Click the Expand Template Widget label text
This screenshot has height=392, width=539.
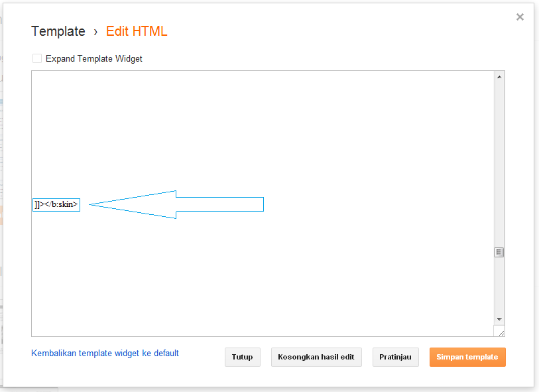[93, 58]
